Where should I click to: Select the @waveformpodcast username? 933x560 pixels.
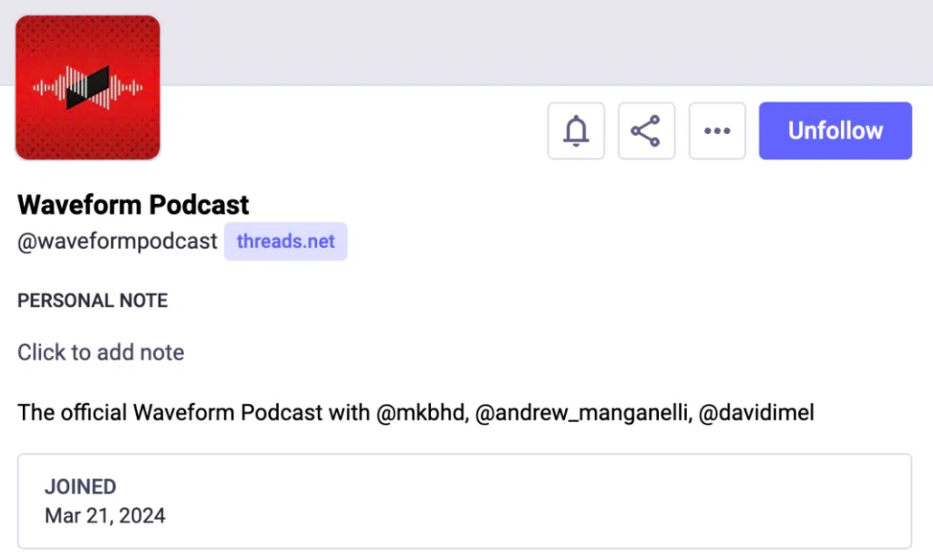(117, 240)
